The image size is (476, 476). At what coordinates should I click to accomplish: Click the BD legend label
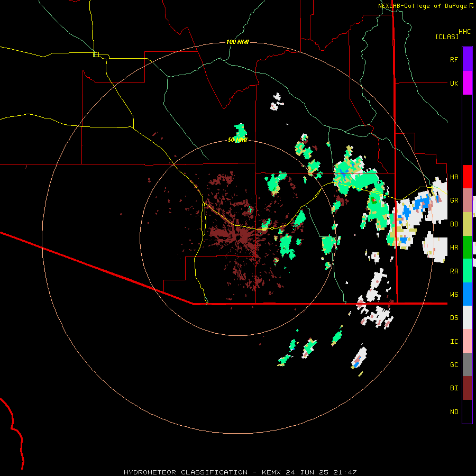(x=454, y=224)
